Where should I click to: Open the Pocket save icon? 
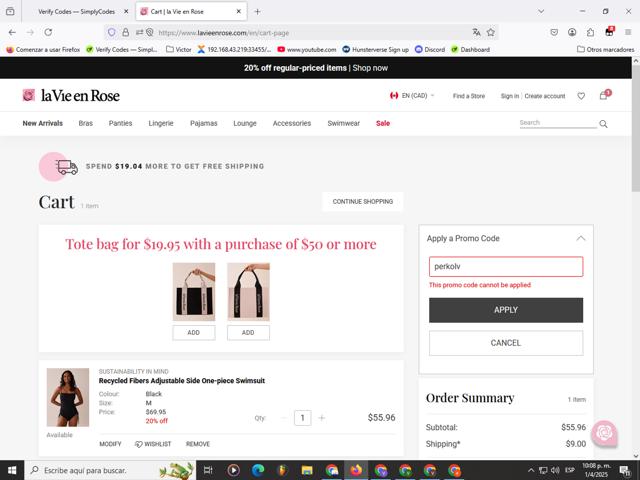point(554,32)
